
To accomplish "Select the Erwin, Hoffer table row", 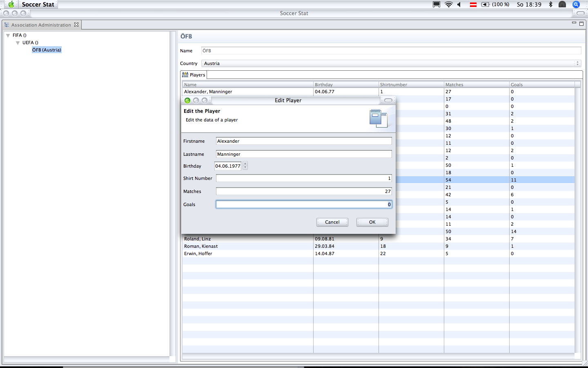I will [x=379, y=254].
